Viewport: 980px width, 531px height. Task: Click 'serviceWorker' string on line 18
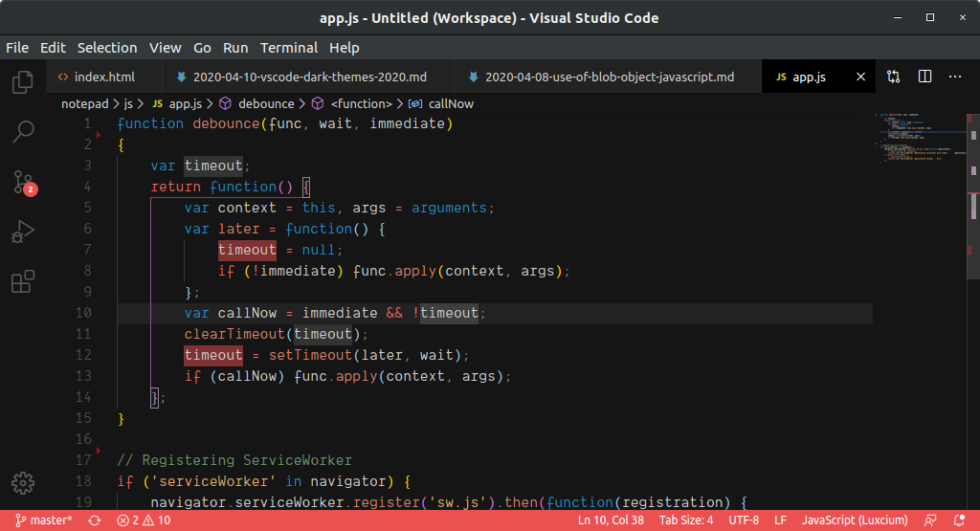click(213, 481)
